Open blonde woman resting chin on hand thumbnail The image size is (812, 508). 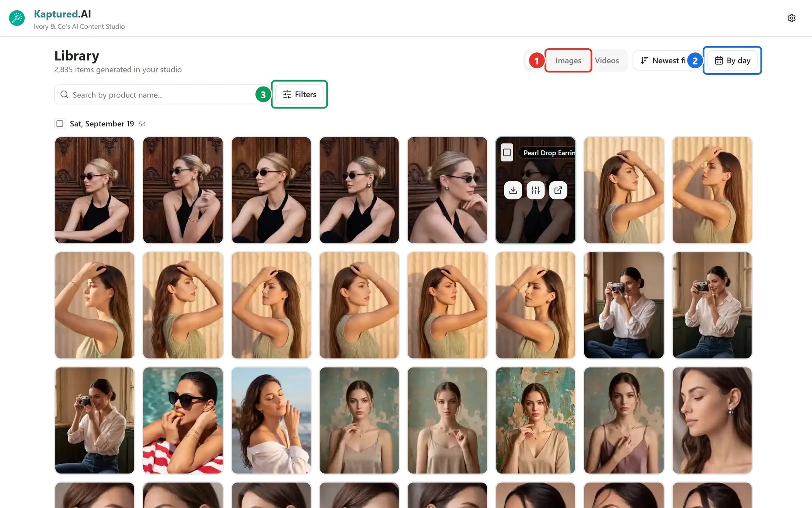click(x=447, y=190)
